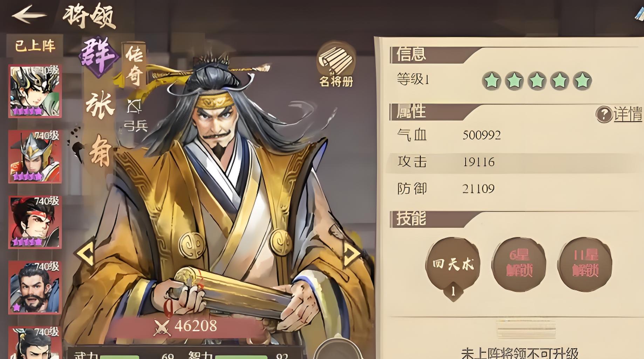Tap the five-star rating row

(537, 81)
